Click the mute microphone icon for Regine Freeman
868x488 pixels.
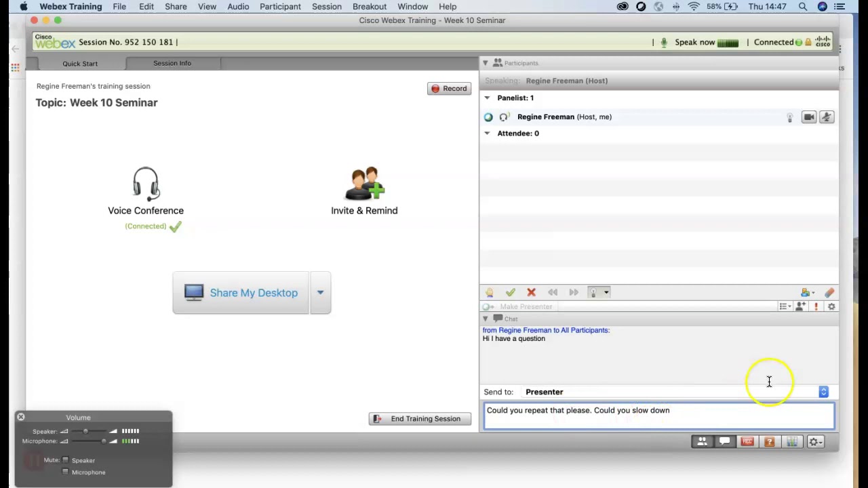827,117
